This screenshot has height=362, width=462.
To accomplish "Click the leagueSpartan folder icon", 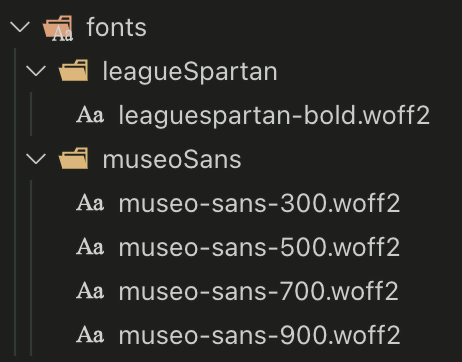I will click(73, 70).
